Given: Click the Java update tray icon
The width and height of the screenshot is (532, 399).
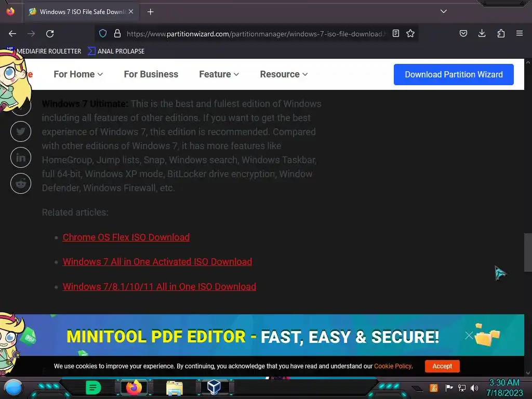Looking at the screenshot, I should (434, 388).
